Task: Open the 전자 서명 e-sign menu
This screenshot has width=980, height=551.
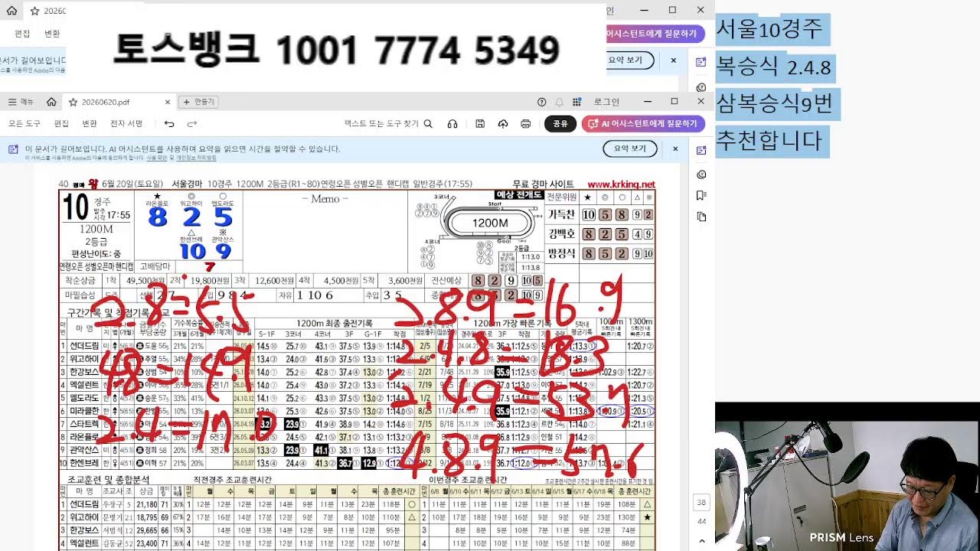Action: tap(126, 123)
